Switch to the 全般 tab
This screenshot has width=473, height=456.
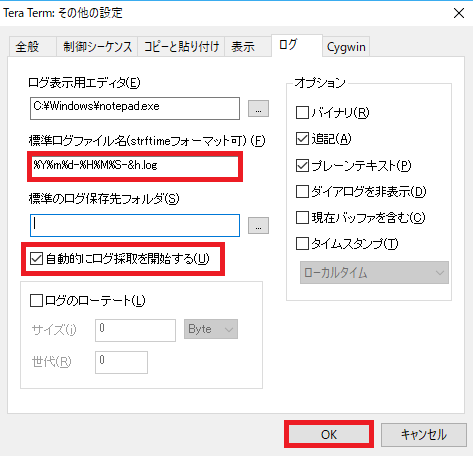28,47
